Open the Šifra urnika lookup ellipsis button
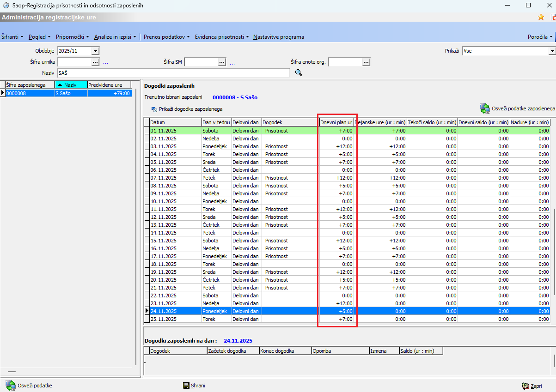The height and width of the screenshot is (392, 556). (96, 62)
